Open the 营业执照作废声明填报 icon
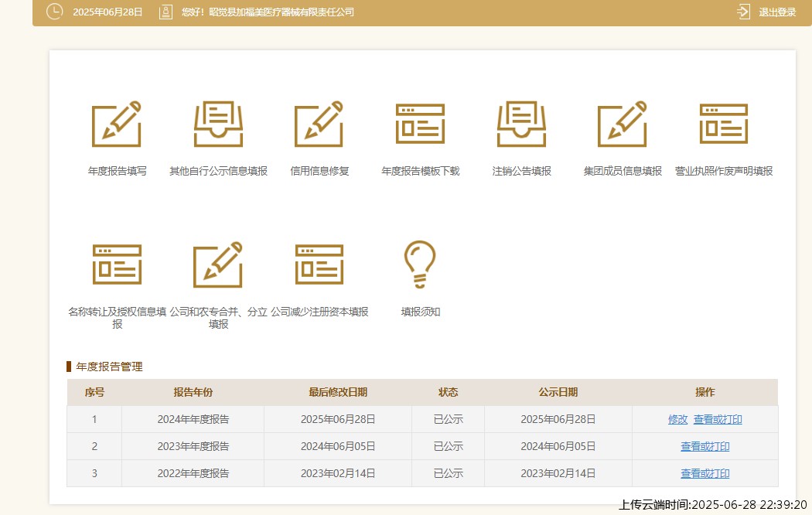812x515 pixels. pyautogui.click(x=723, y=124)
